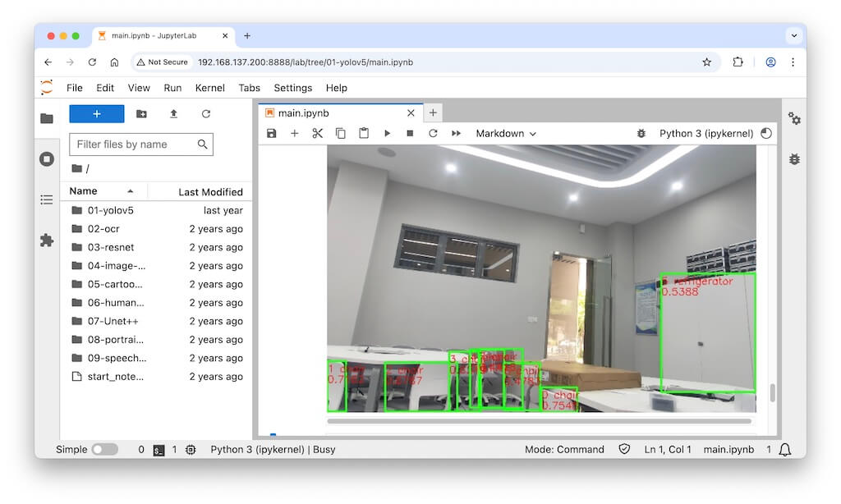Open Table of Contents sidebar
The height and width of the screenshot is (504, 841).
coord(47,199)
